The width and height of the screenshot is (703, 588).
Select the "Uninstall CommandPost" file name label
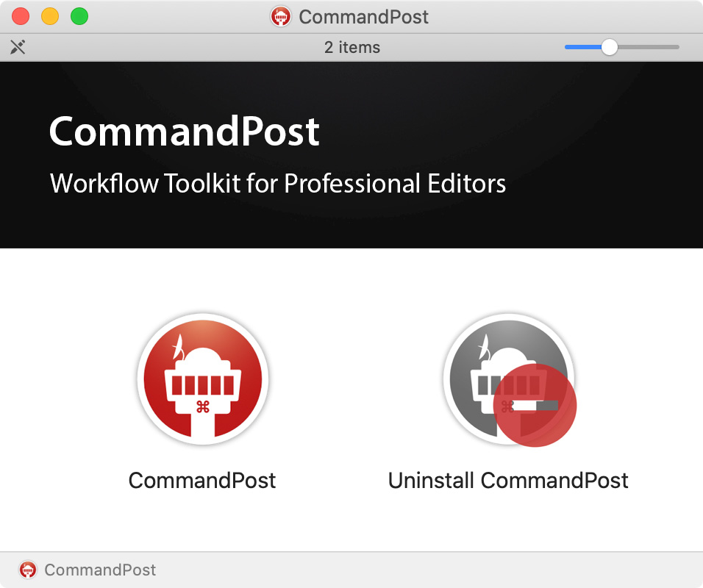coord(508,481)
